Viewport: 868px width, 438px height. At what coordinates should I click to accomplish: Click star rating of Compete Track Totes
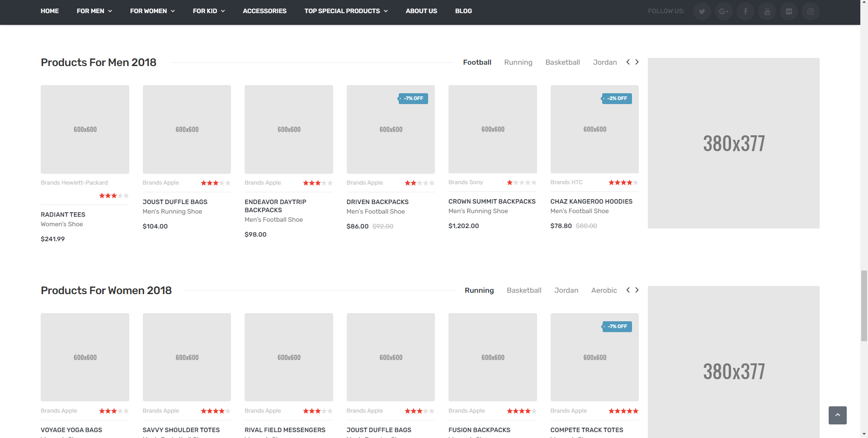tap(623, 411)
